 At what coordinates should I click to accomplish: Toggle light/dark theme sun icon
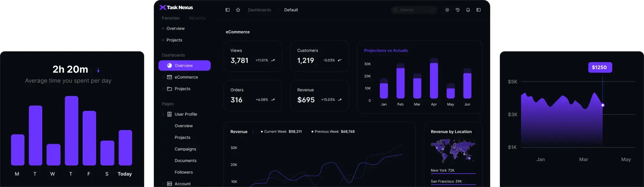coord(447,10)
